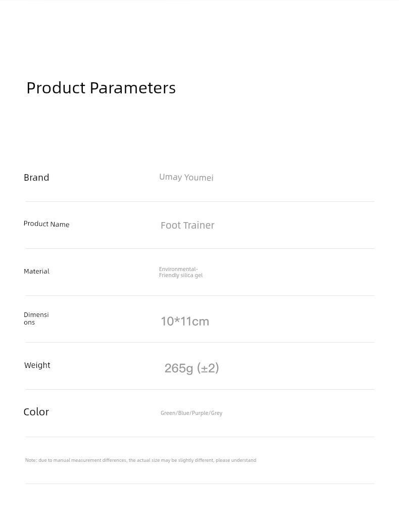Click the Umay Youmei brand value

pyautogui.click(x=186, y=177)
